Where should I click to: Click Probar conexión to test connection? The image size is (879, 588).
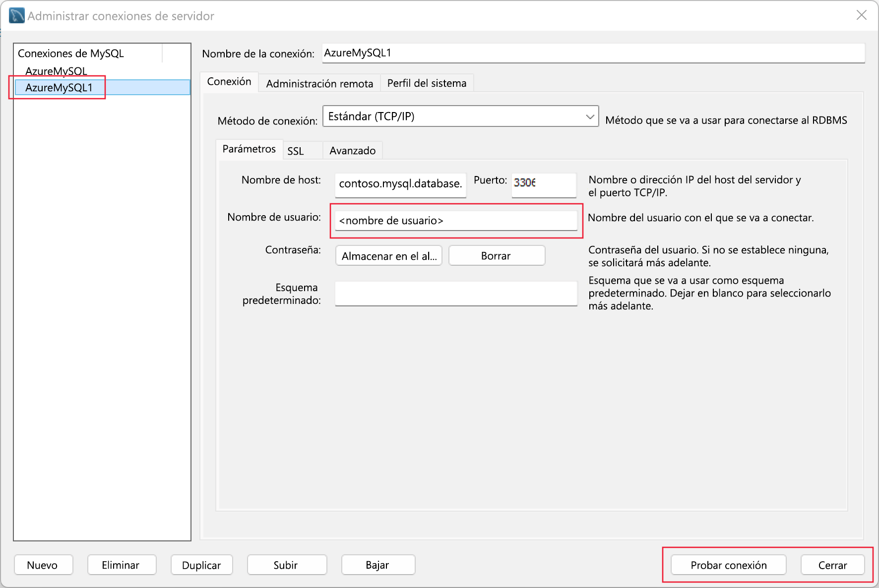tap(729, 565)
